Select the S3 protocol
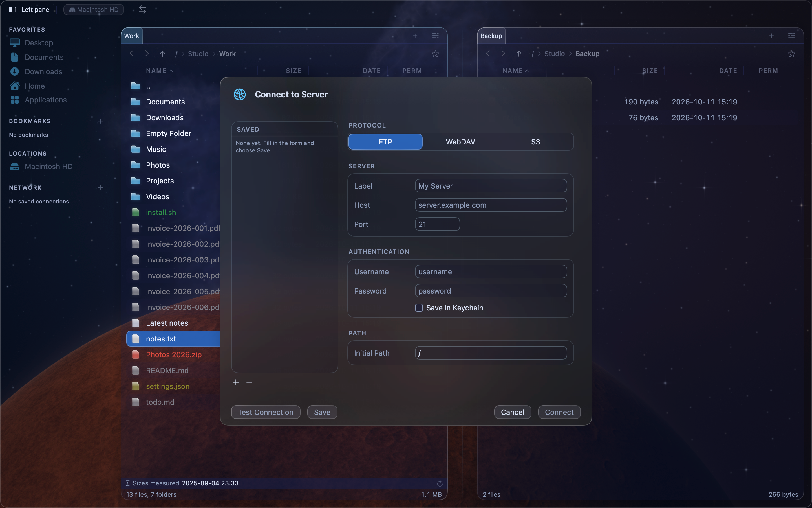Viewport: 812px width, 508px height. point(535,142)
